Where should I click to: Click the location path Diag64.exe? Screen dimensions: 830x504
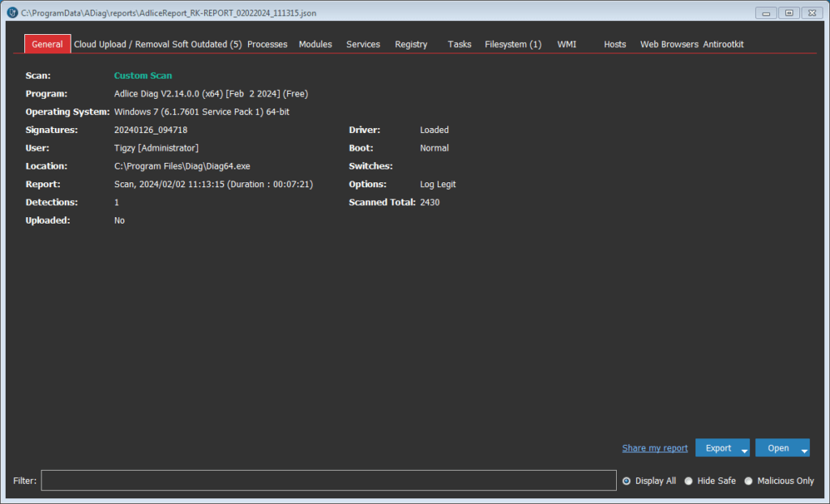(x=182, y=166)
